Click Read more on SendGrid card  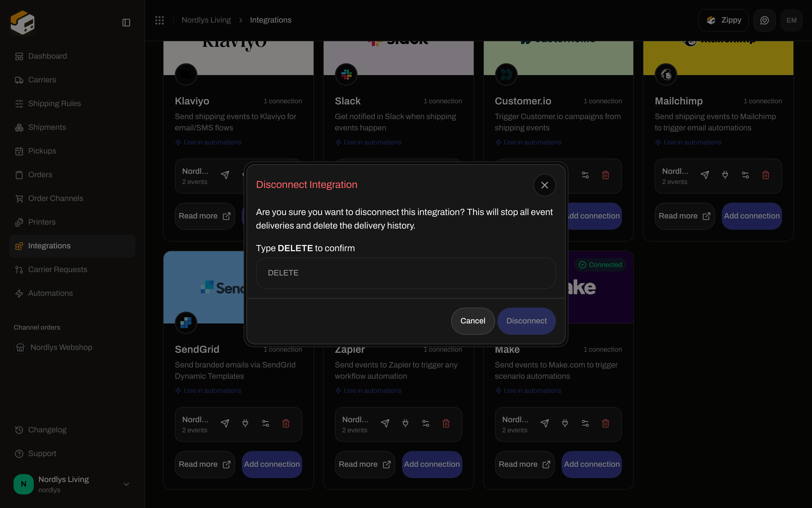(x=205, y=464)
